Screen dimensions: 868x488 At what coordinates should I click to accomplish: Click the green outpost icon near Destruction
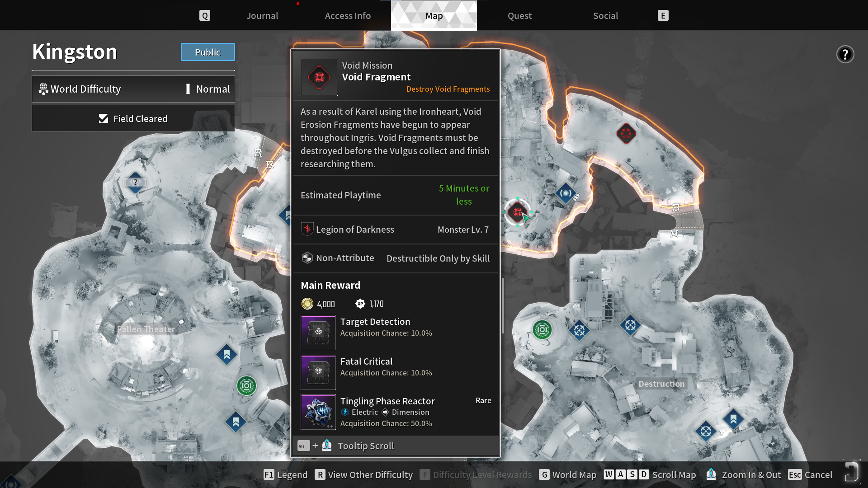[542, 330]
